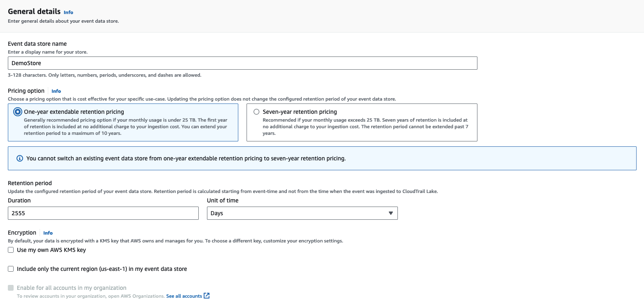Click Info beside the General details heading

point(68,12)
